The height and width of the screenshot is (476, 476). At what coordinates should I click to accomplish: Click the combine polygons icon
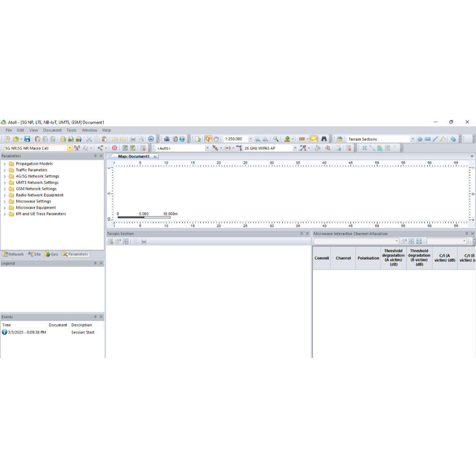click(x=453, y=139)
